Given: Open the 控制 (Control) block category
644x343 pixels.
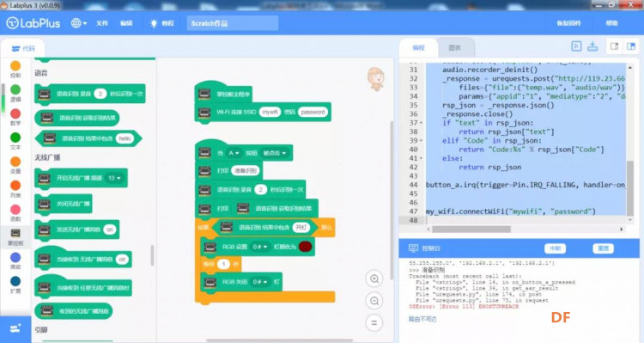Looking at the screenshot, I should [x=15, y=69].
